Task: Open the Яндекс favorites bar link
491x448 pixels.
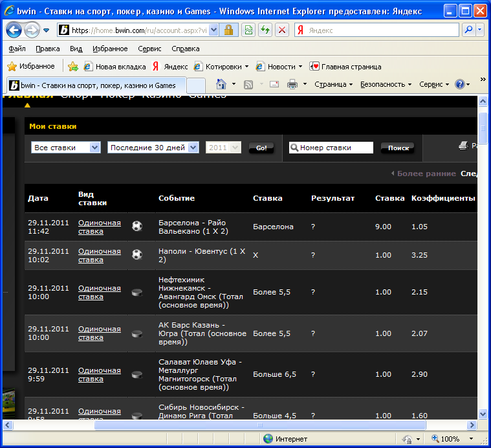Action: pos(170,67)
